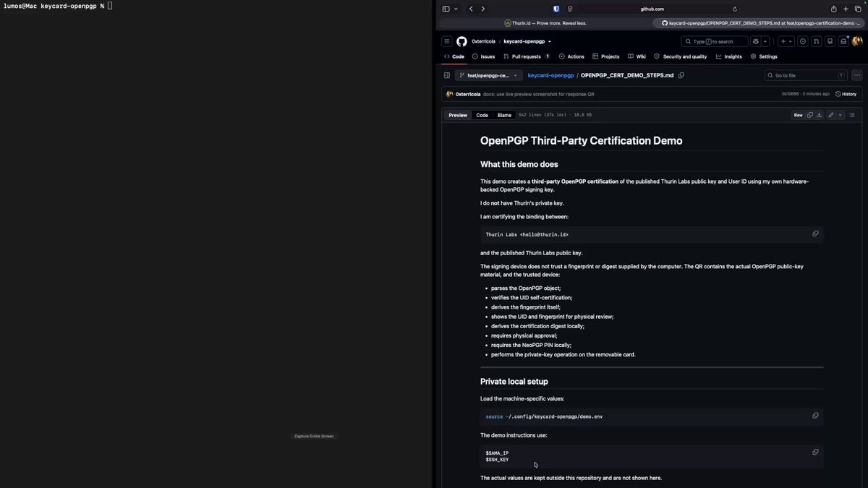Open the Safari sidebar options chevron

(456, 9)
